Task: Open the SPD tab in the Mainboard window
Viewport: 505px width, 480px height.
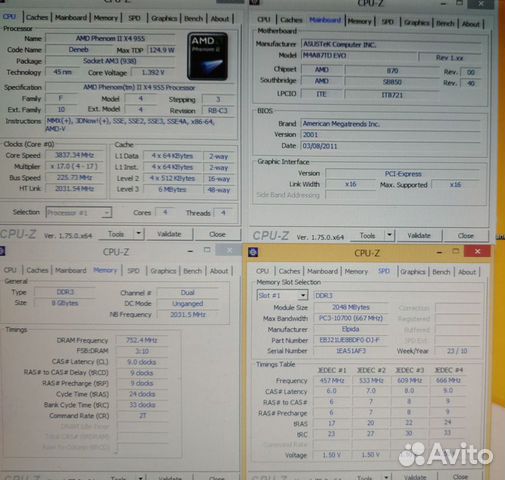Action: [387, 22]
